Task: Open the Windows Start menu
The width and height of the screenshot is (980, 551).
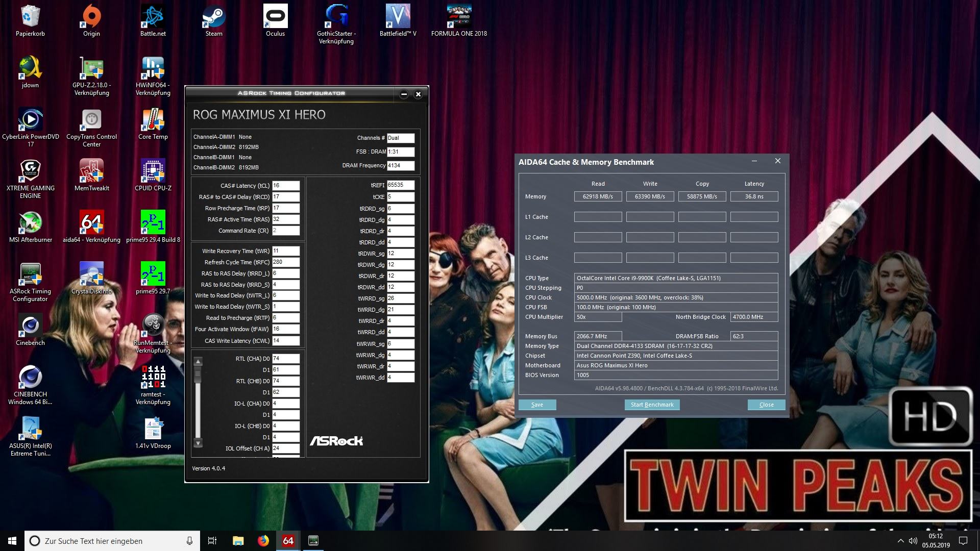Action: pos(12,541)
